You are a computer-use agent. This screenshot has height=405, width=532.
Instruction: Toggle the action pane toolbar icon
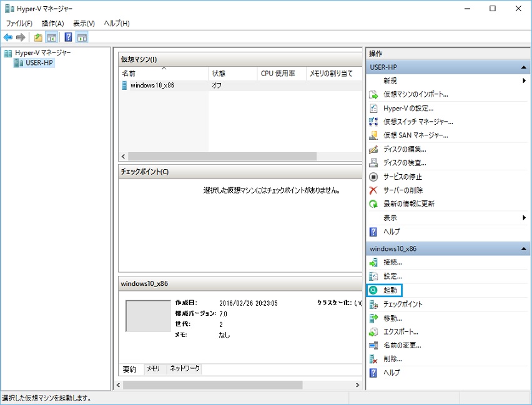pos(82,37)
